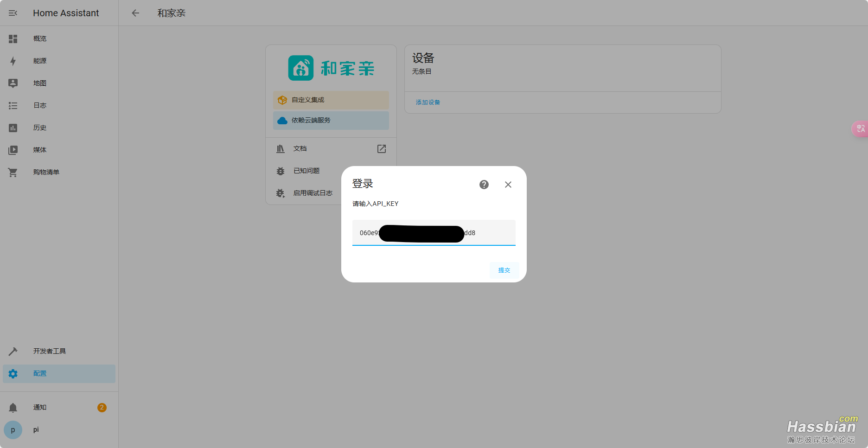The image size is (868, 448).
Task: Click the help question mark in login dialog
Action: tap(484, 185)
